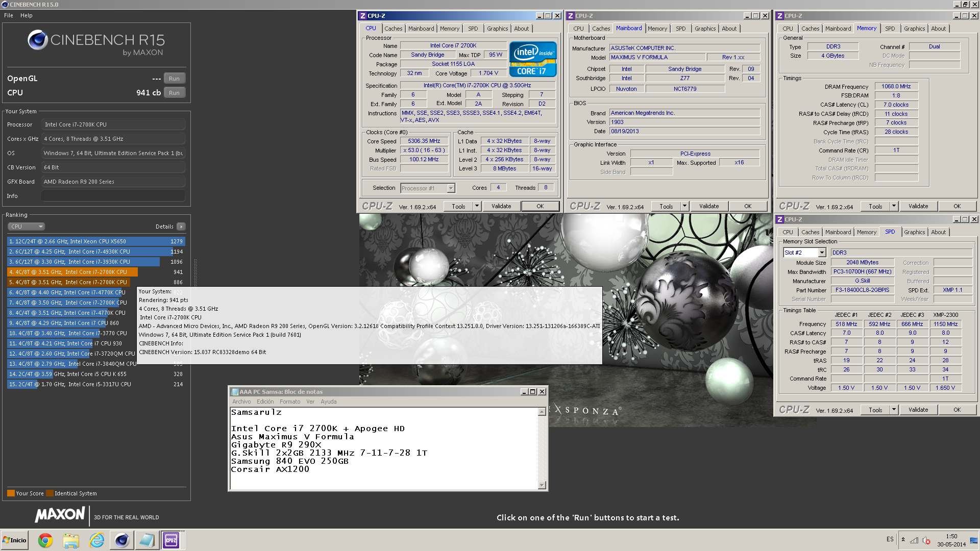This screenshot has width=980, height=551.
Task: Click the Info input field in Cinebench
Action: pos(113,196)
